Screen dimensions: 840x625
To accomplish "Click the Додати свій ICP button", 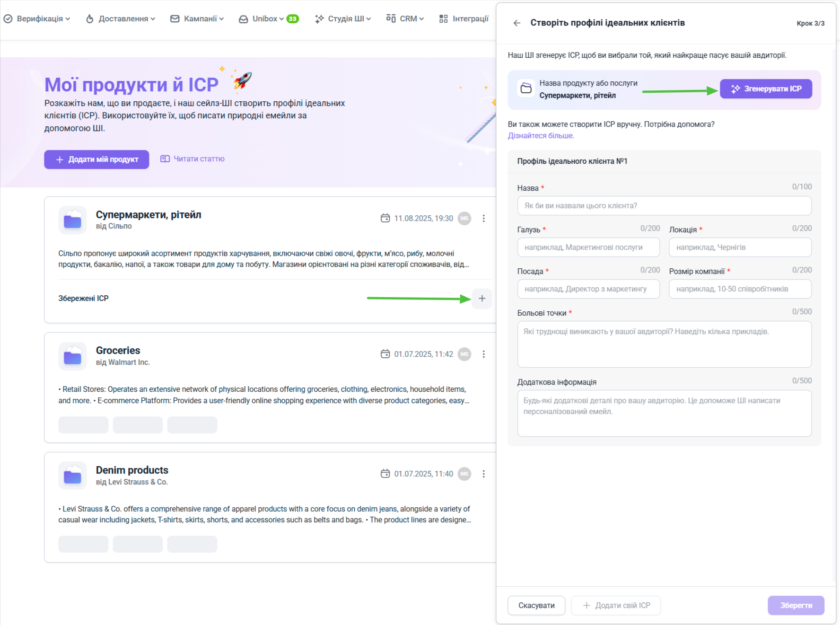I will tap(616, 606).
